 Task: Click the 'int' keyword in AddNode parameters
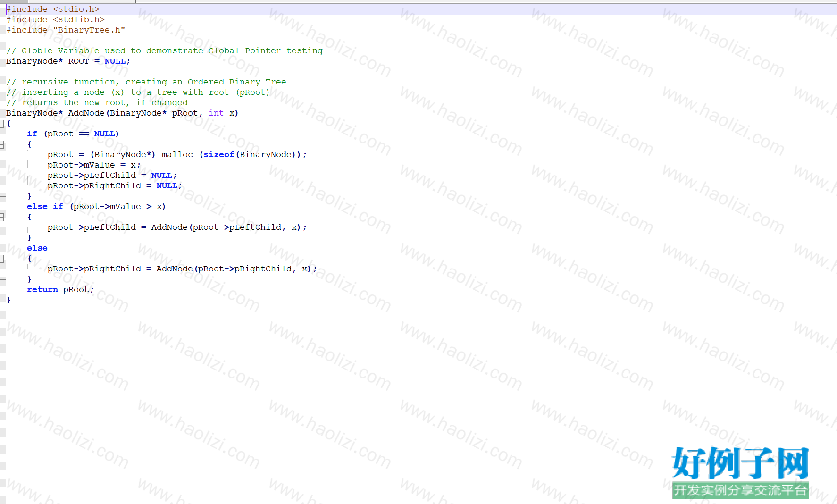(x=216, y=113)
